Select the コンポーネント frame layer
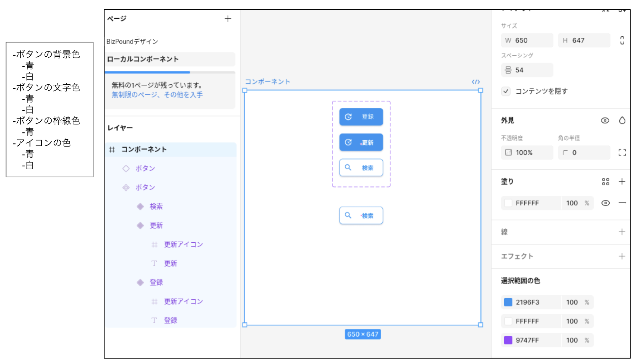This screenshot has width=636, height=364. [144, 149]
